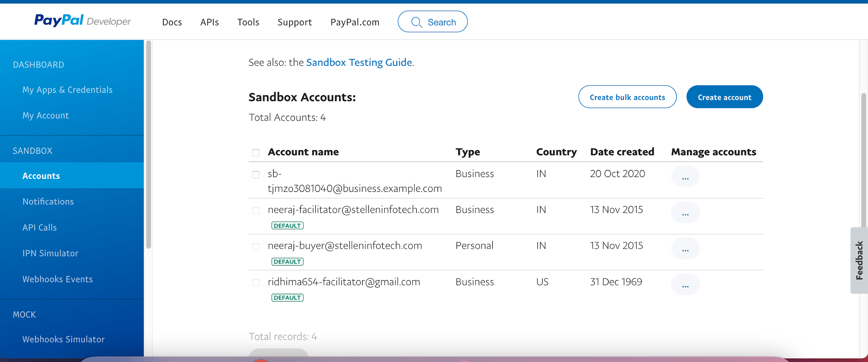Click the US country cell
The image size is (868, 362).
(542, 282)
